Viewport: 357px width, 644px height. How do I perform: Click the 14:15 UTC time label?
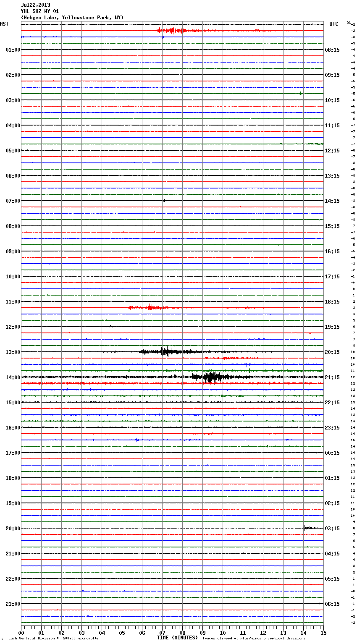click(332, 201)
